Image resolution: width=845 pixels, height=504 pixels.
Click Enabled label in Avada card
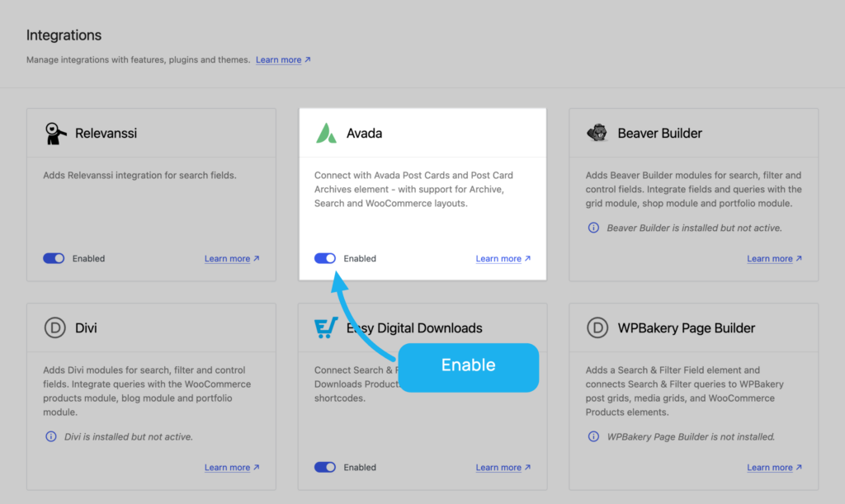click(360, 258)
